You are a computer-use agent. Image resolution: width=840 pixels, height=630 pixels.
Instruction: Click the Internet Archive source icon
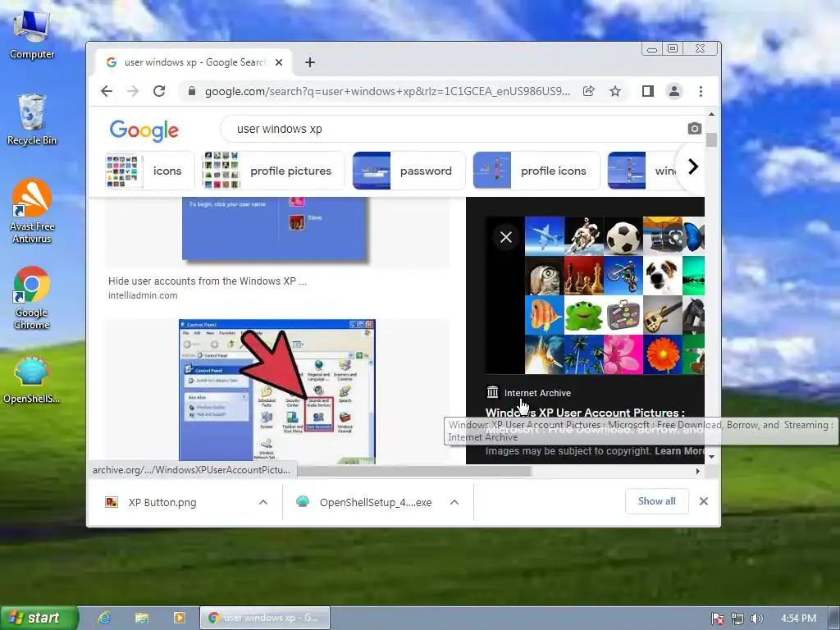[x=492, y=392]
